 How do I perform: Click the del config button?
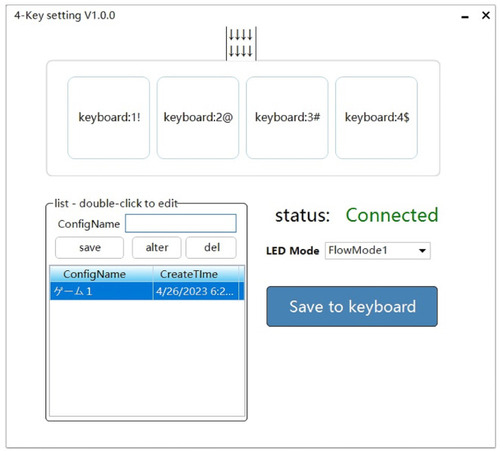211,248
